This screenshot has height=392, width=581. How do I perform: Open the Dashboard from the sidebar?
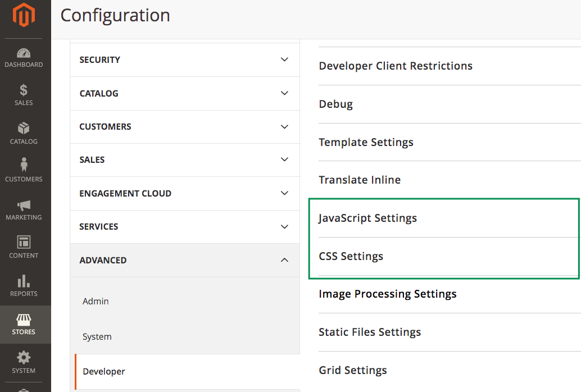coord(24,58)
